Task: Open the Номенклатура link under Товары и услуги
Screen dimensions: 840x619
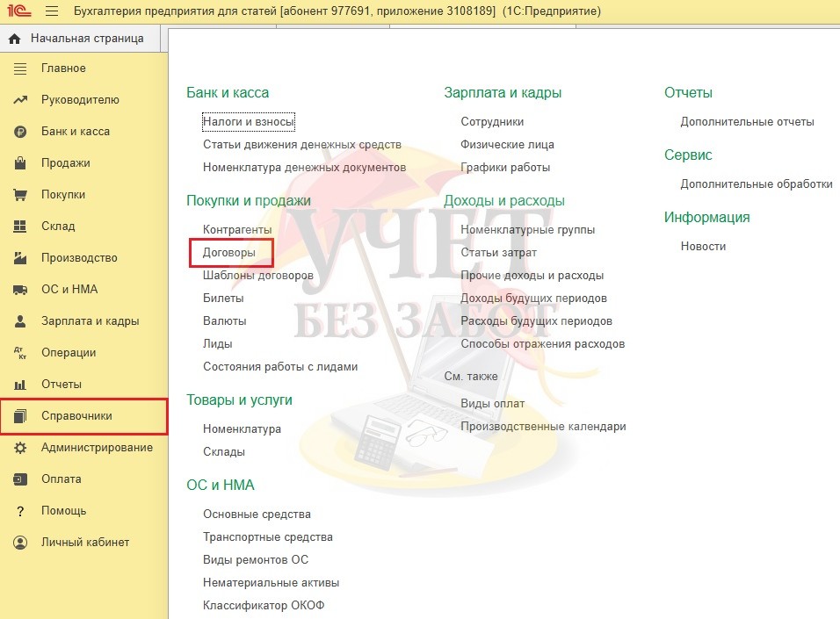Action: click(x=242, y=429)
